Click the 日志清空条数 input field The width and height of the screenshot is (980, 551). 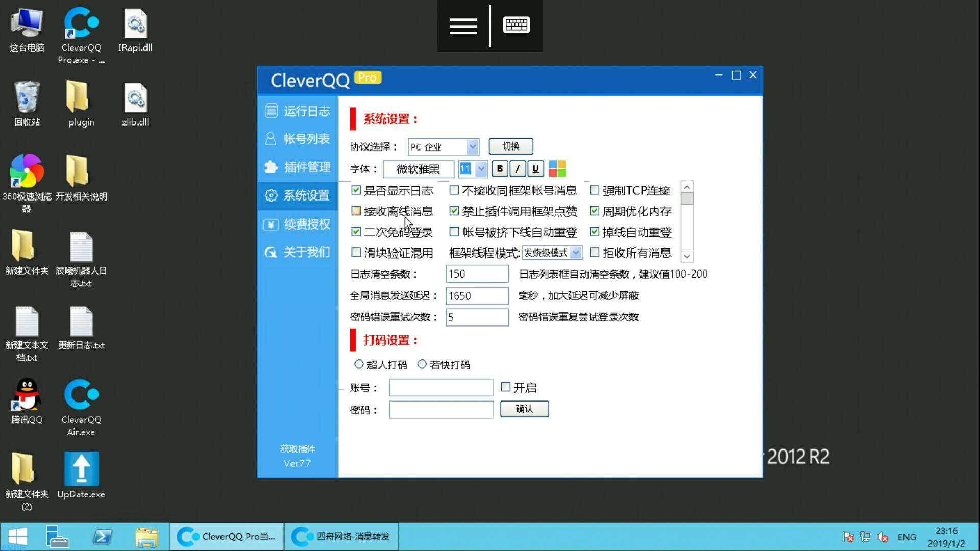[x=477, y=274]
